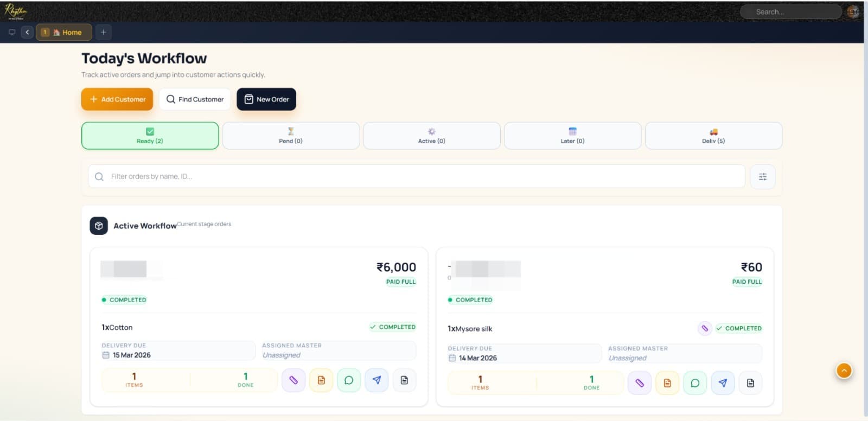868x421 pixels.
Task: Click the orange scroll-to-top chevron button
Action: (844, 371)
